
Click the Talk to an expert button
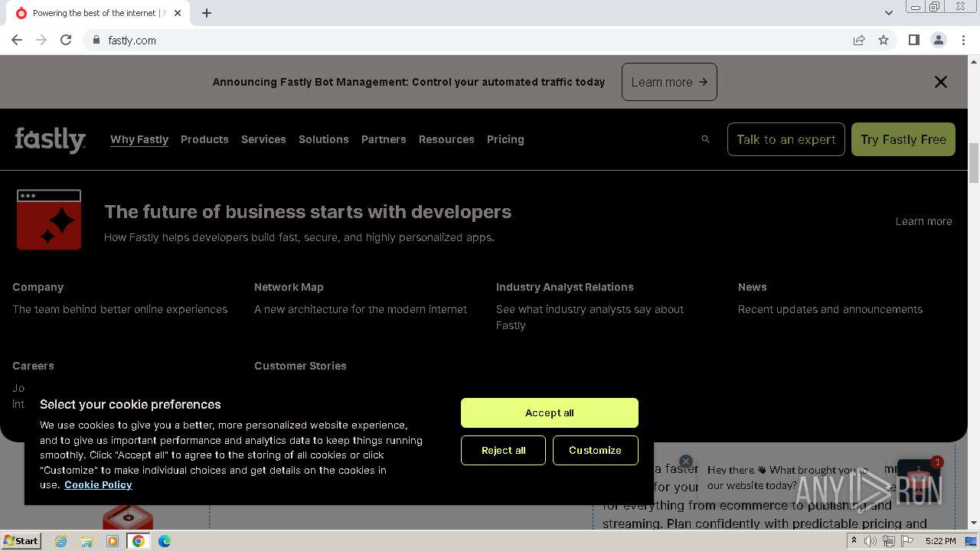[x=786, y=139]
